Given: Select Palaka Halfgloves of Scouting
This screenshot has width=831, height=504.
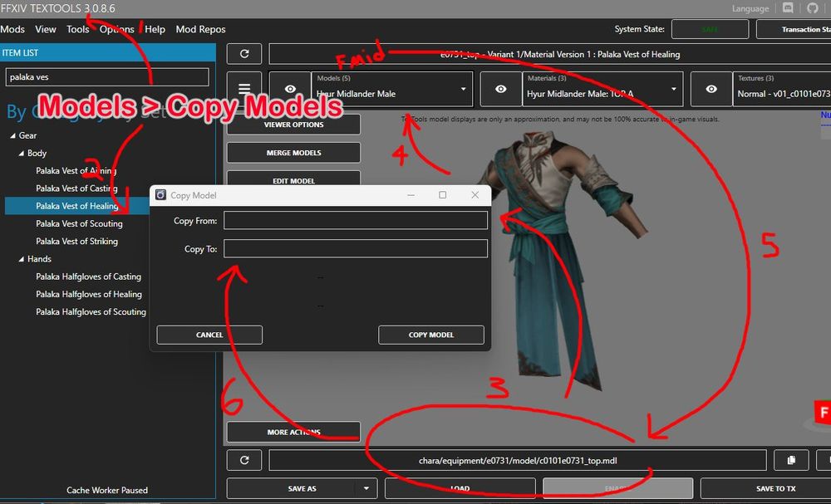Looking at the screenshot, I should pyautogui.click(x=91, y=312).
